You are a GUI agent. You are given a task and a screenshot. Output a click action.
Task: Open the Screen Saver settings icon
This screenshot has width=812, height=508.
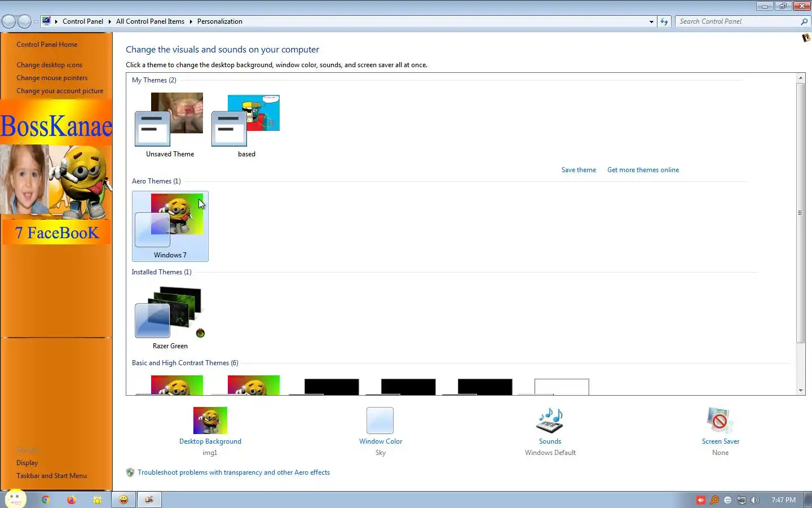[x=720, y=421]
